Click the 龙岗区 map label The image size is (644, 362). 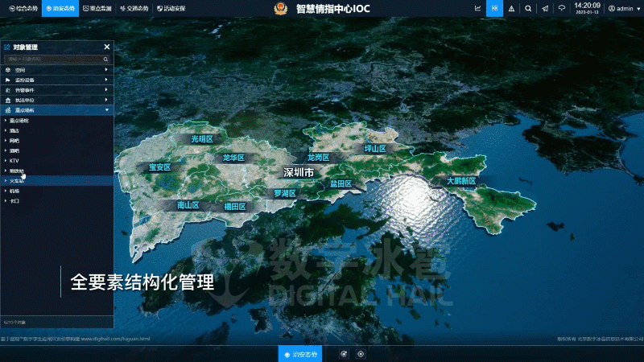coord(318,157)
